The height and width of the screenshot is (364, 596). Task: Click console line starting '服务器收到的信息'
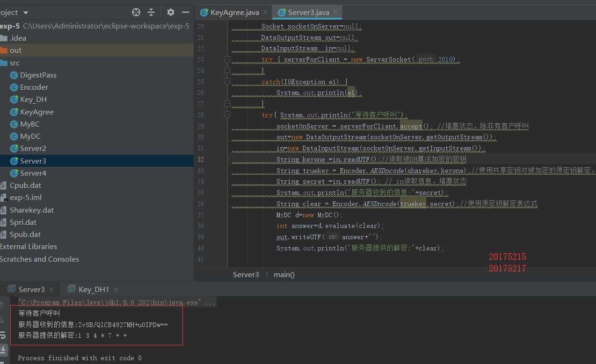[93, 324]
